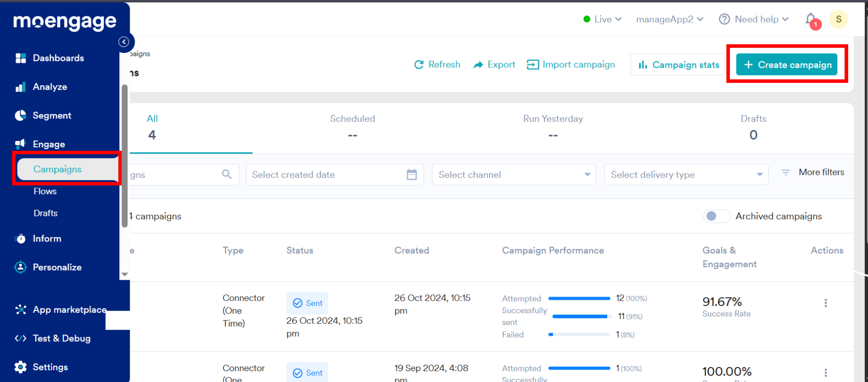The image size is (868, 382).
Task: Expand the Live environment dropdown
Action: pyautogui.click(x=603, y=19)
